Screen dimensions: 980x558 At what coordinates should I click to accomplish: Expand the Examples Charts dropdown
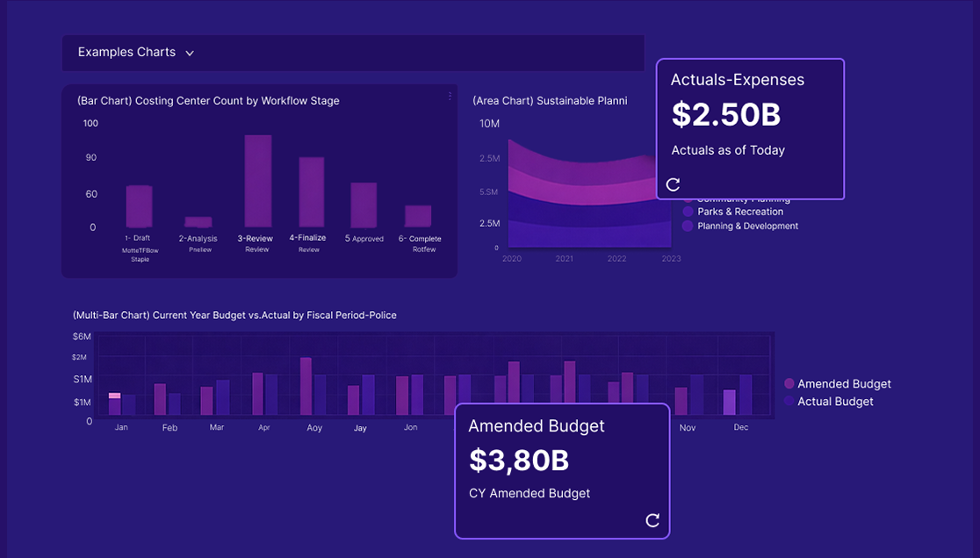click(189, 53)
